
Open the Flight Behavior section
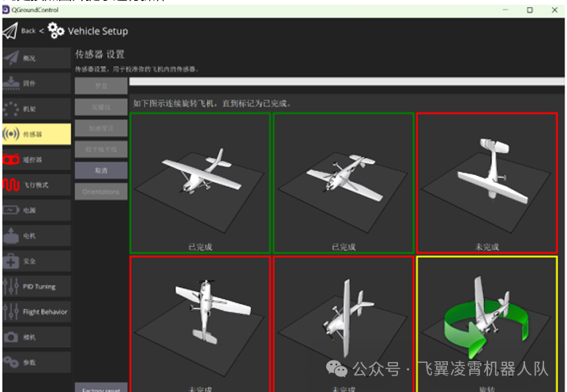pyautogui.click(x=36, y=312)
